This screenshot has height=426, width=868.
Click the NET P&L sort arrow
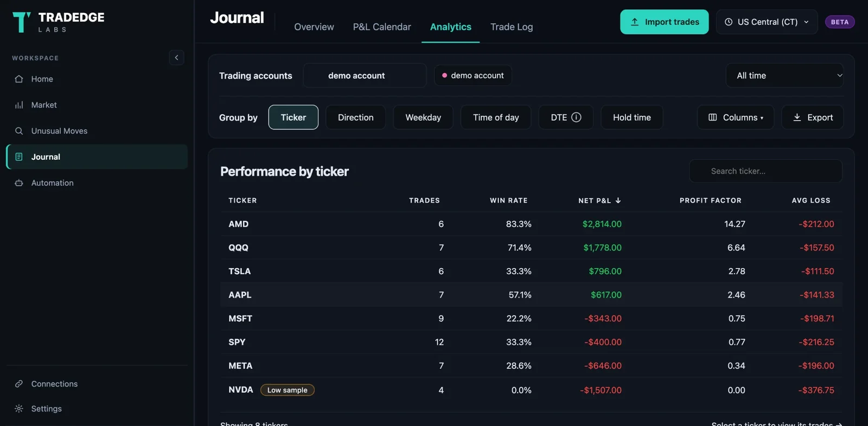[x=618, y=201]
